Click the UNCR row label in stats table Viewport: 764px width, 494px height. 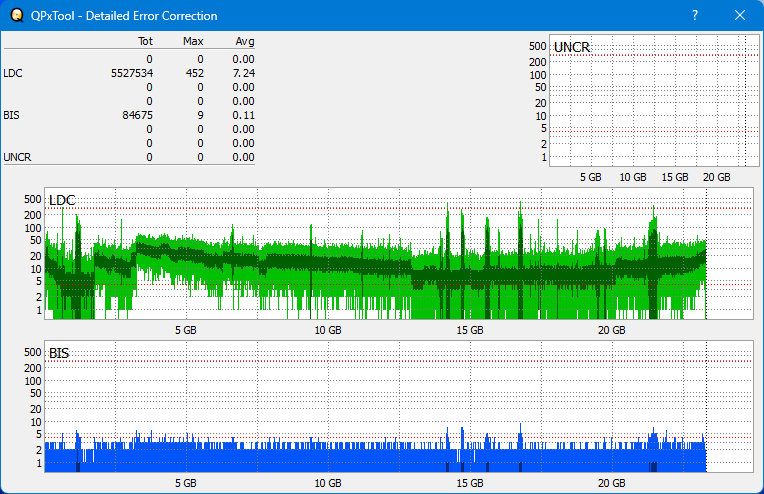point(17,157)
